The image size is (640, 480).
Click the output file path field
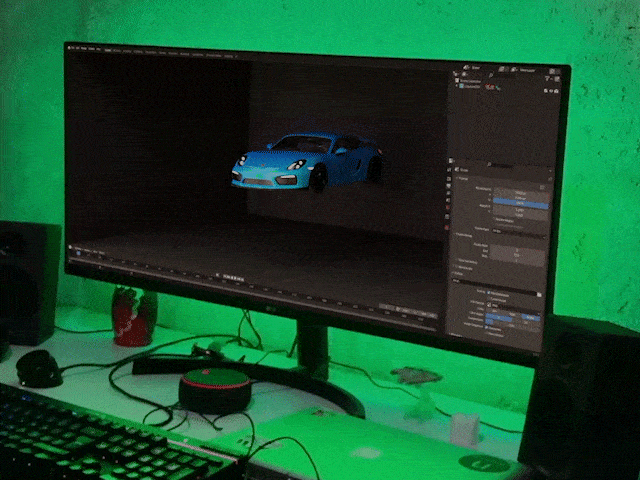(x=494, y=287)
